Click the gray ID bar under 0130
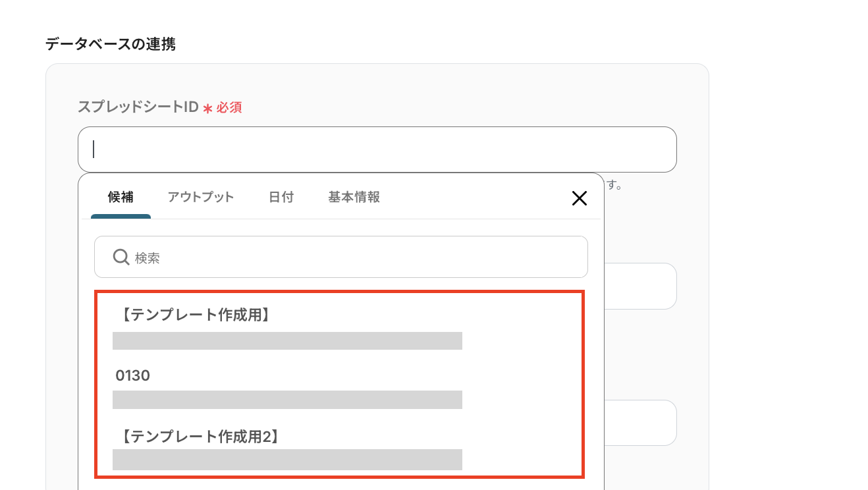This screenshot has width=868, height=490. [287, 400]
